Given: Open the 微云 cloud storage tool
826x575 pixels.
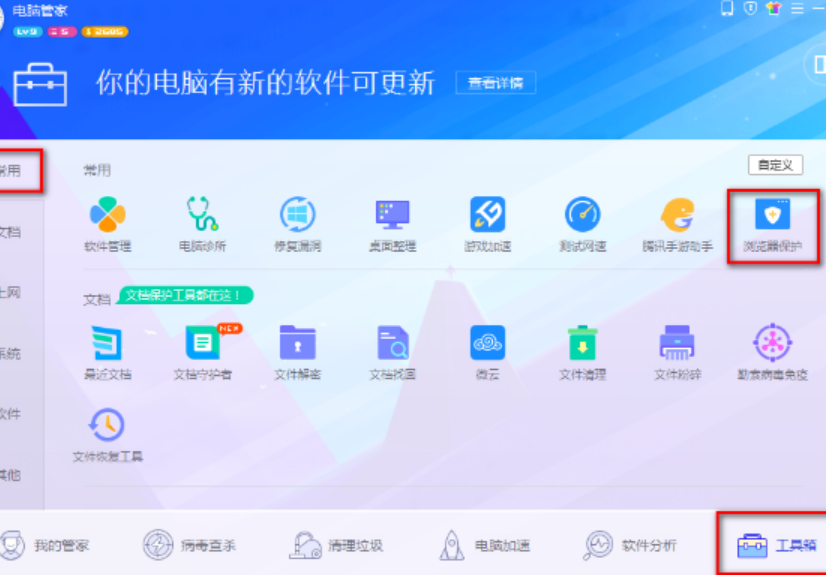Looking at the screenshot, I should point(487,352).
